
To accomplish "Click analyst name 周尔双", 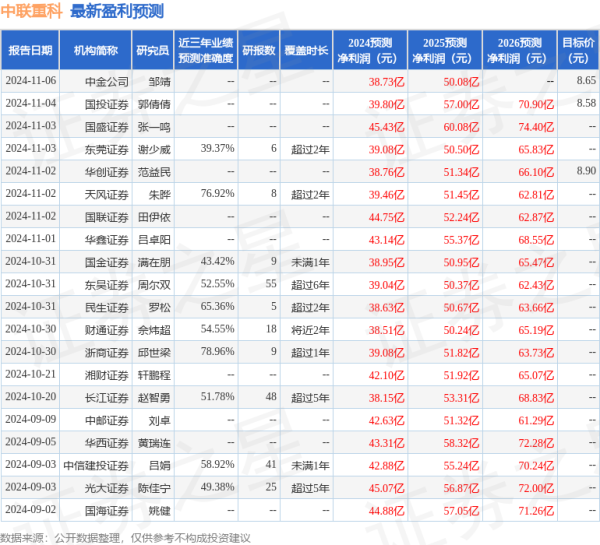I will (154, 285).
